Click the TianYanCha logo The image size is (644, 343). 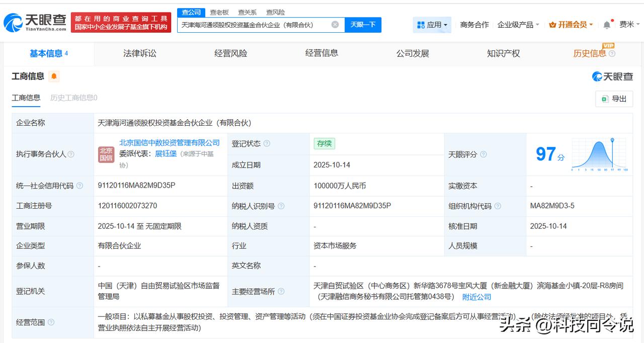point(35,22)
